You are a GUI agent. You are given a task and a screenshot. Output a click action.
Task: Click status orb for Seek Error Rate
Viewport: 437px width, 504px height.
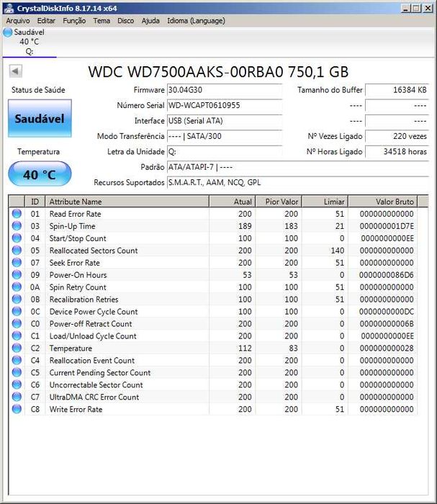click(17, 263)
